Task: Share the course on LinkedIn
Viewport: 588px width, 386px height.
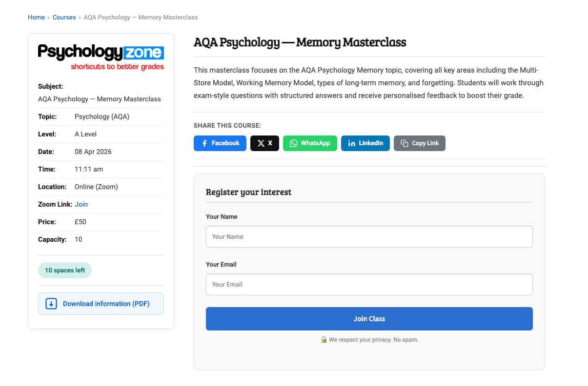Action: 365,143
